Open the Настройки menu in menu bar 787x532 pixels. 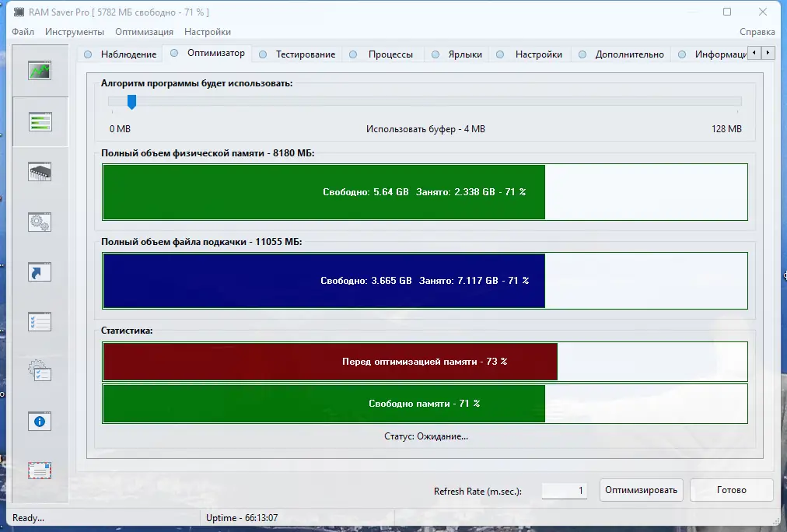click(206, 32)
